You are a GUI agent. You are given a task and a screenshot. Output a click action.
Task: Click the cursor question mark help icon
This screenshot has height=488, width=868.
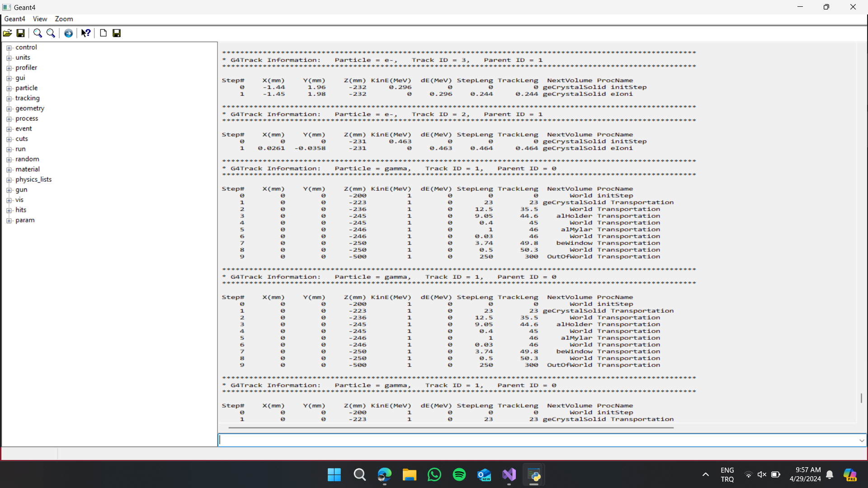point(85,33)
